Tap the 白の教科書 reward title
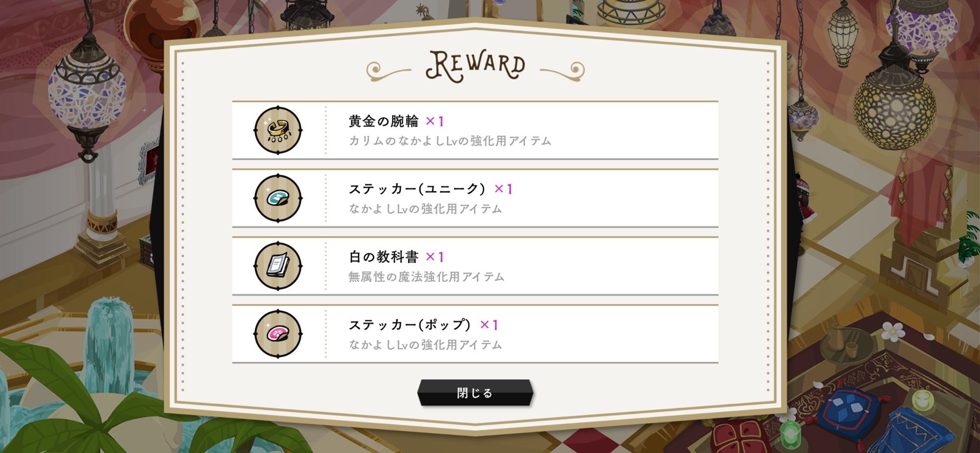Image resolution: width=980 pixels, height=453 pixels. coord(384,257)
